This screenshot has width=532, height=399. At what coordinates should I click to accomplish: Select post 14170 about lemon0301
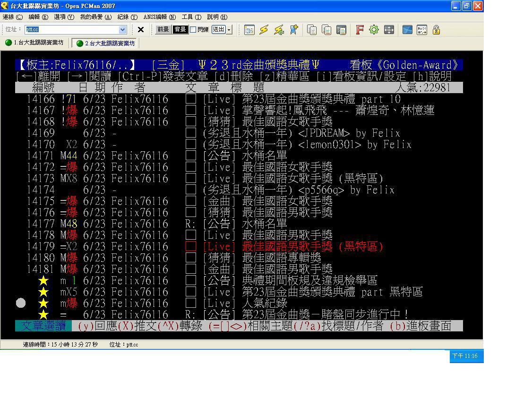click(239, 144)
